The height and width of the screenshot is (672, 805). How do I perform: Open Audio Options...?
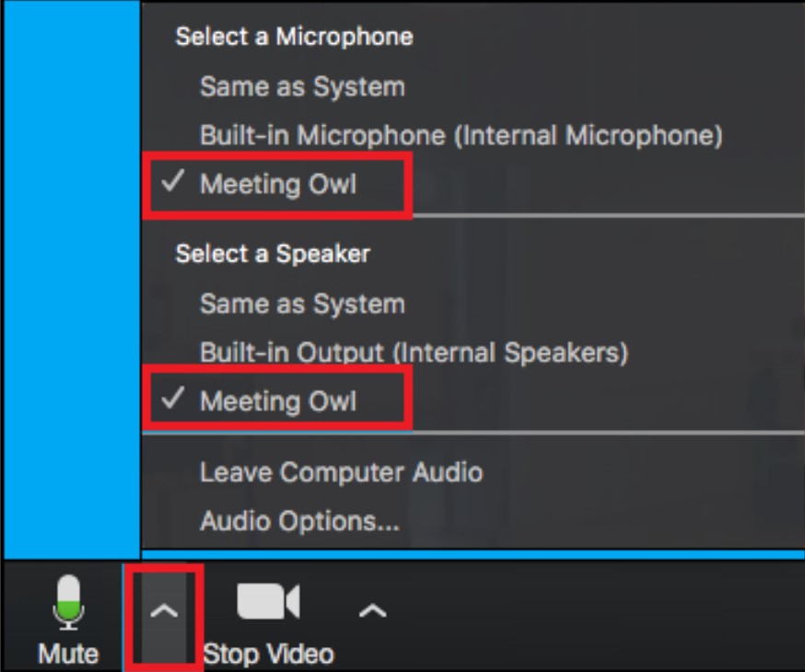[299, 521]
